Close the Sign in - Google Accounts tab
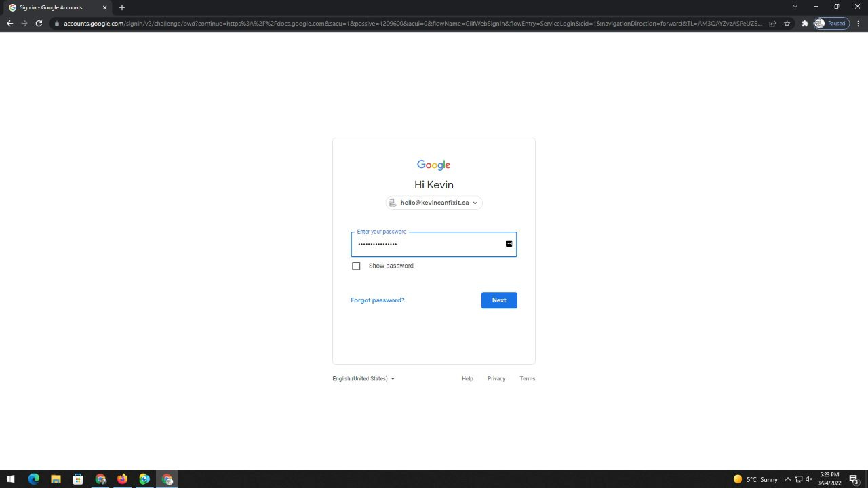This screenshot has height=488, width=868. pos(104,7)
